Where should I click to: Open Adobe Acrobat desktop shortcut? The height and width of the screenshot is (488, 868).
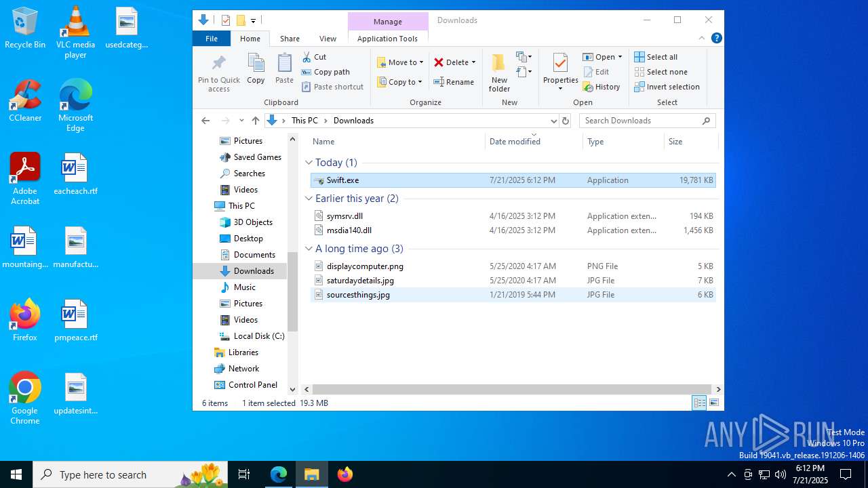pos(25,178)
